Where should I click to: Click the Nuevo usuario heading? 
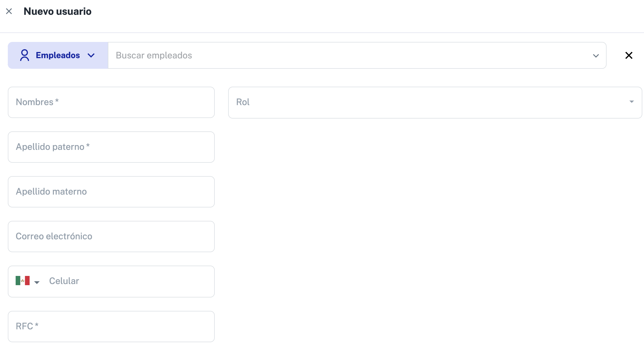(58, 11)
